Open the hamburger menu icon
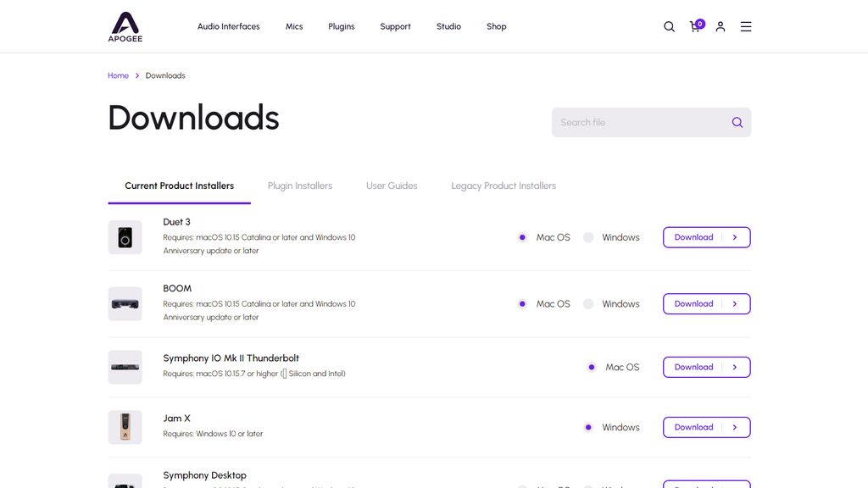 coord(746,26)
